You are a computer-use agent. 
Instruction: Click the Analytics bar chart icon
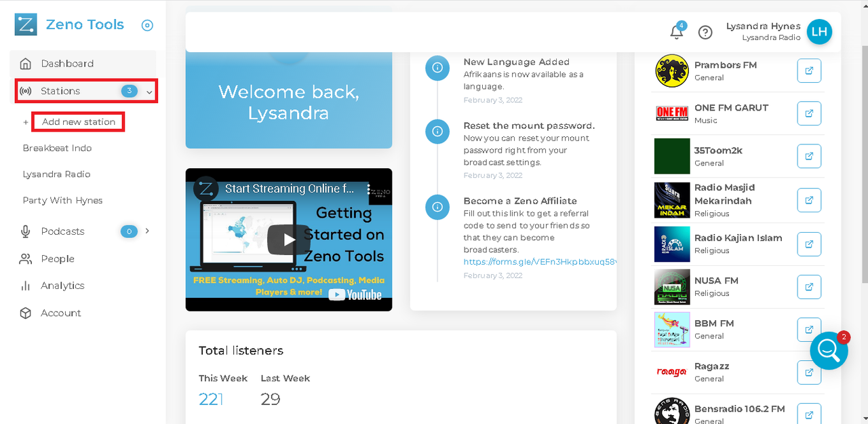(26, 286)
